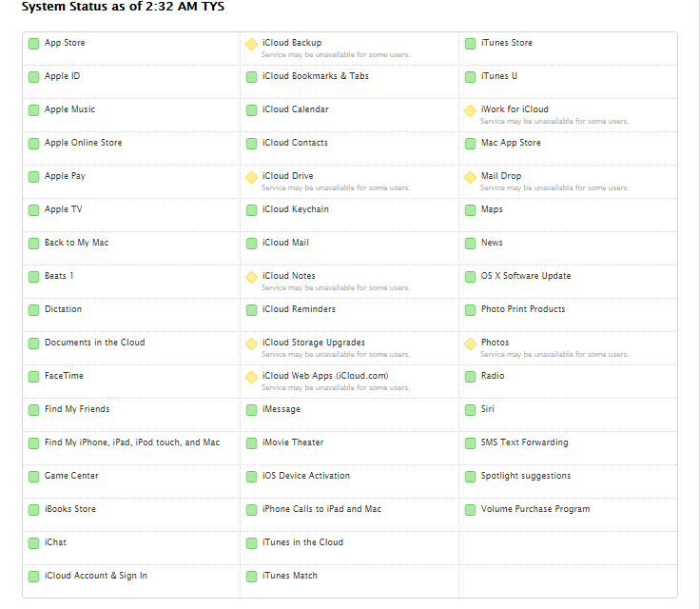Click the green icon beside iCloud Mail
Viewport: 700px width, 609px height.
[x=251, y=244]
